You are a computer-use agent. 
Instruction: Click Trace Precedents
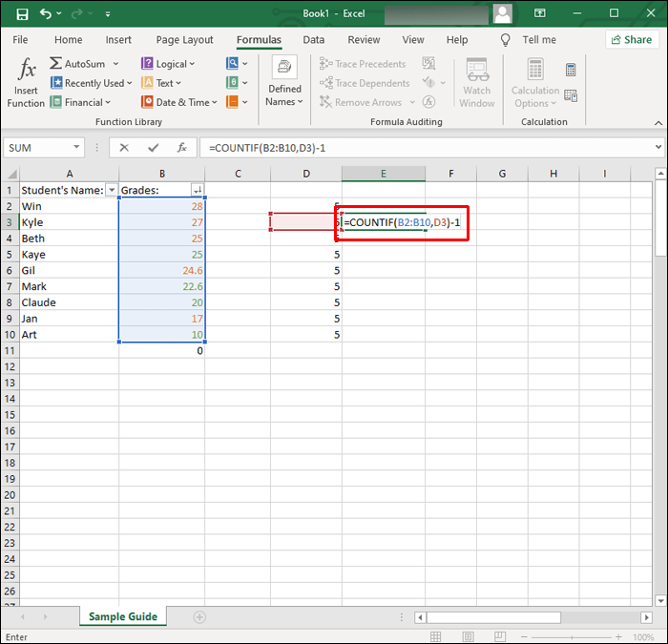tap(363, 64)
